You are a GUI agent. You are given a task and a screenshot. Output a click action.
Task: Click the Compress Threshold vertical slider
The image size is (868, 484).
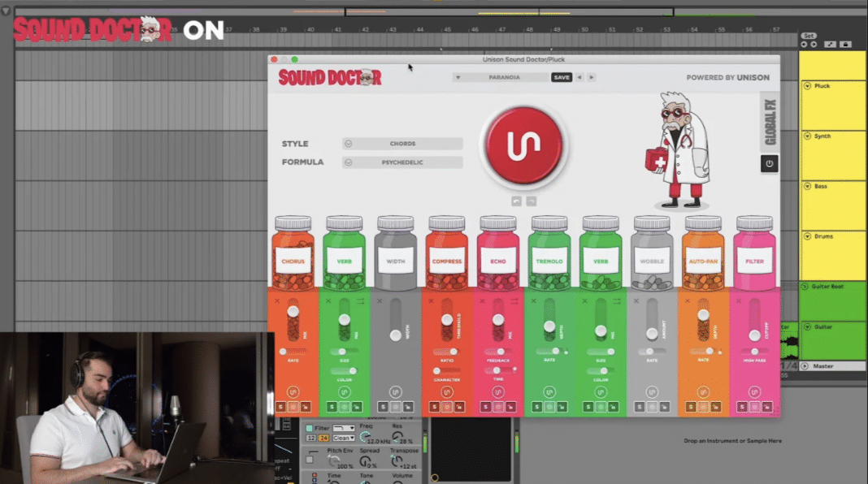pos(447,320)
